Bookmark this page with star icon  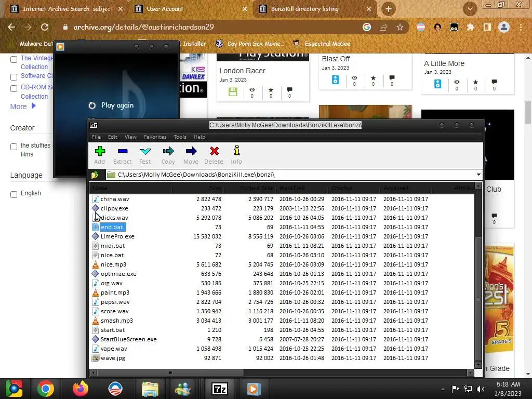[x=400, y=27]
